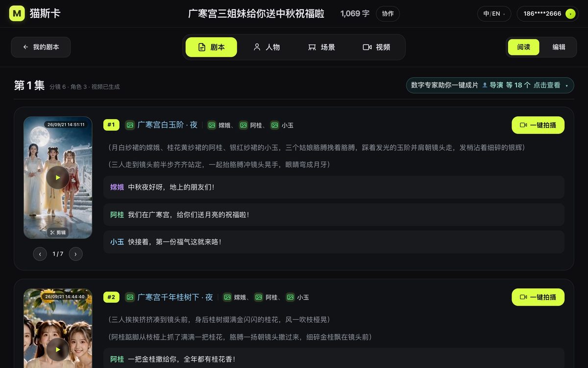Screen dimensions: 588x368
Task: Click stage direction starting 三人走到镜头前半步
Action: pos(219,164)
